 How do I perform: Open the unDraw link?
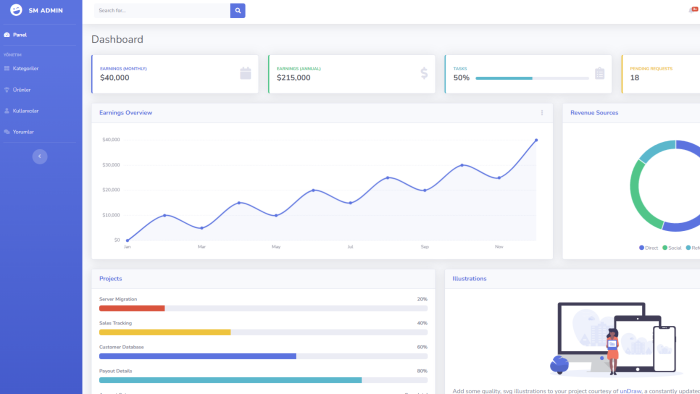coord(630,391)
